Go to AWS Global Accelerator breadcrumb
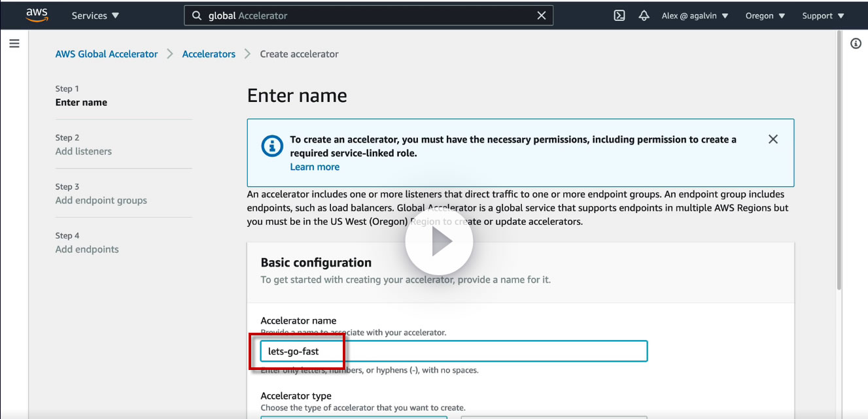This screenshot has width=868, height=419. point(107,54)
